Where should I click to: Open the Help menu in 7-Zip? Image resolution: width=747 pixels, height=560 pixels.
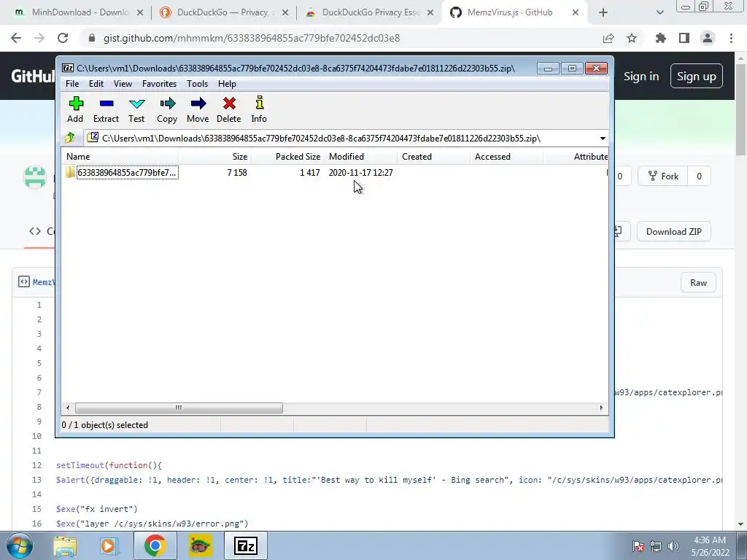click(227, 84)
